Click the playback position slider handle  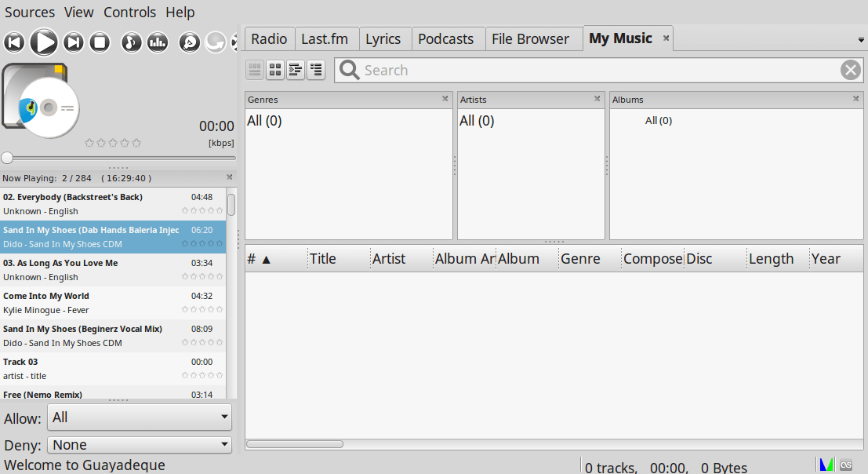coord(7,158)
